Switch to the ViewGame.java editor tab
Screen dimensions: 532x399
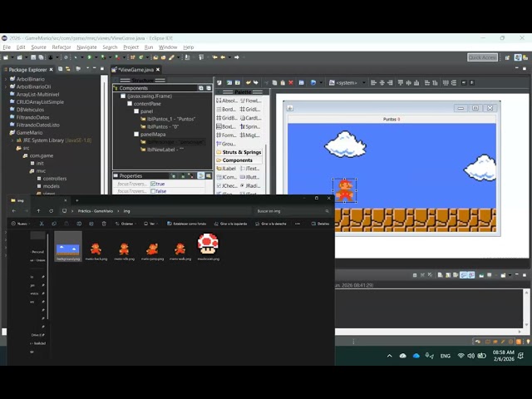point(136,70)
